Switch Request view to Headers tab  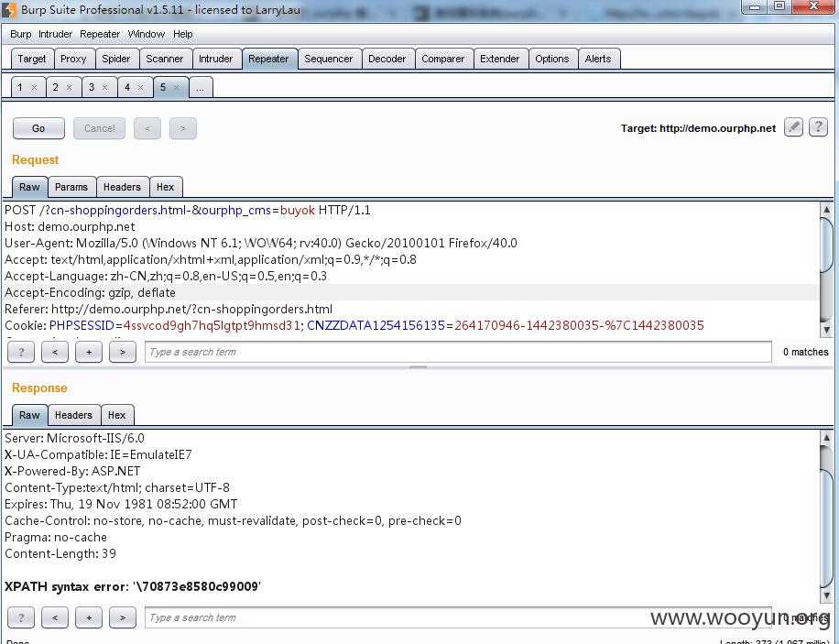pos(122,188)
